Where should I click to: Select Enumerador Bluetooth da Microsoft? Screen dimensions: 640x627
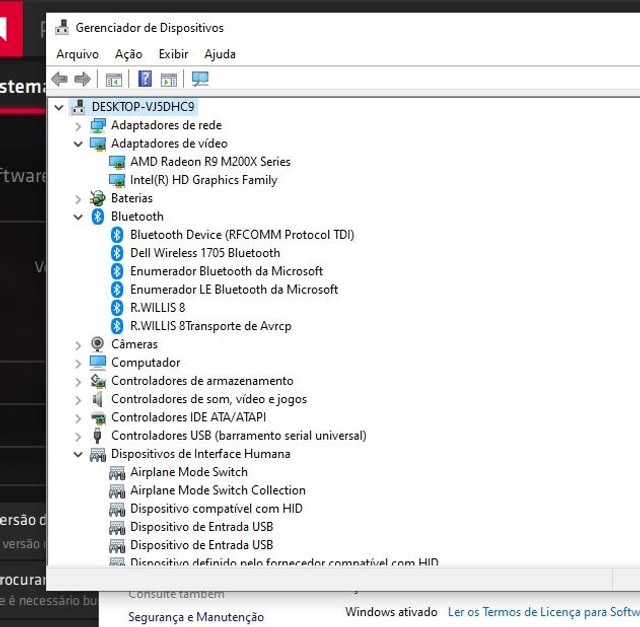227,271
